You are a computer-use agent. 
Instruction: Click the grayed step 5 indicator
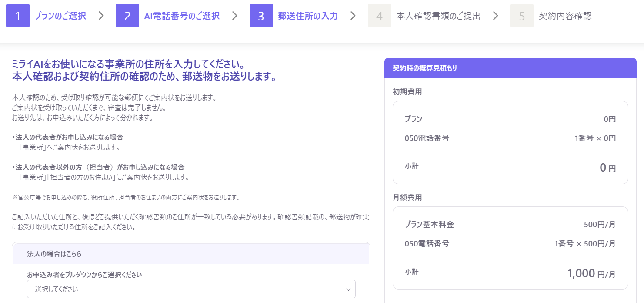(x=522, y=16)
